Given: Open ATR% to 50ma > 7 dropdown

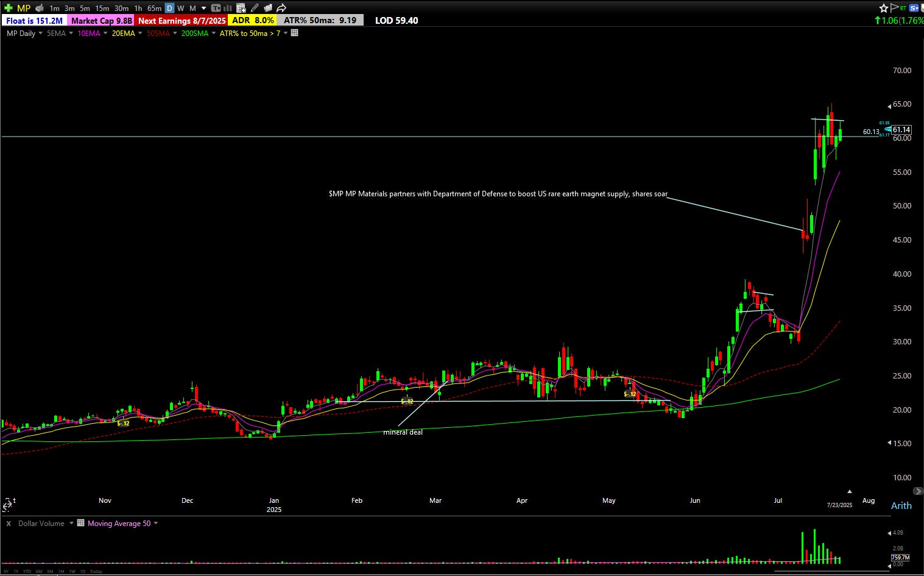Looking at the screenshot, I should 286,34.
